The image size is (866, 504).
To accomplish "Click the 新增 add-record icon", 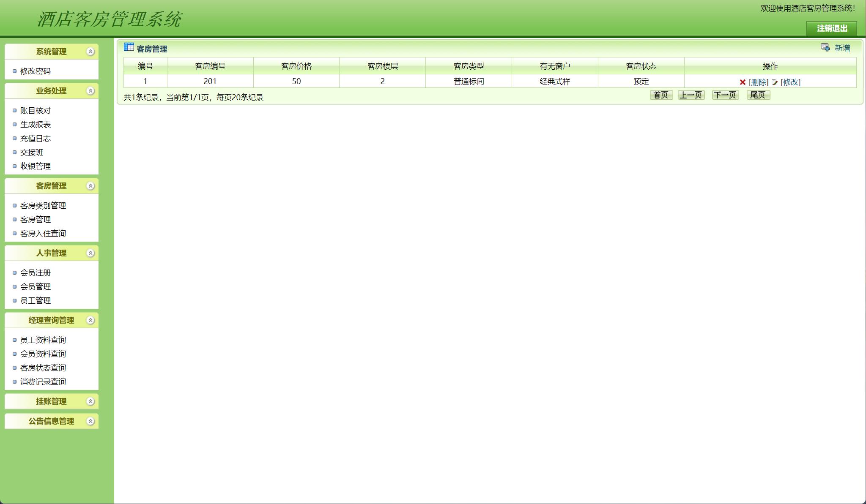I will pos(825,47).
